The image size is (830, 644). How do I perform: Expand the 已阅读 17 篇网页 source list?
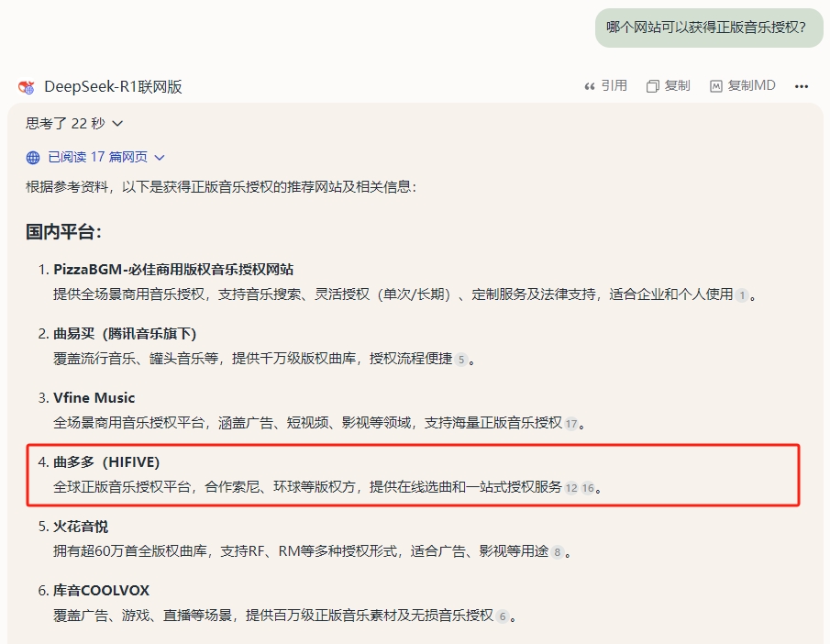105,158
